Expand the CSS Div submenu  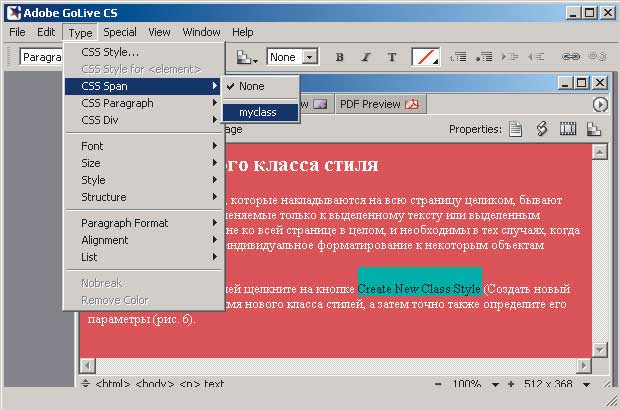click(144, 120)
